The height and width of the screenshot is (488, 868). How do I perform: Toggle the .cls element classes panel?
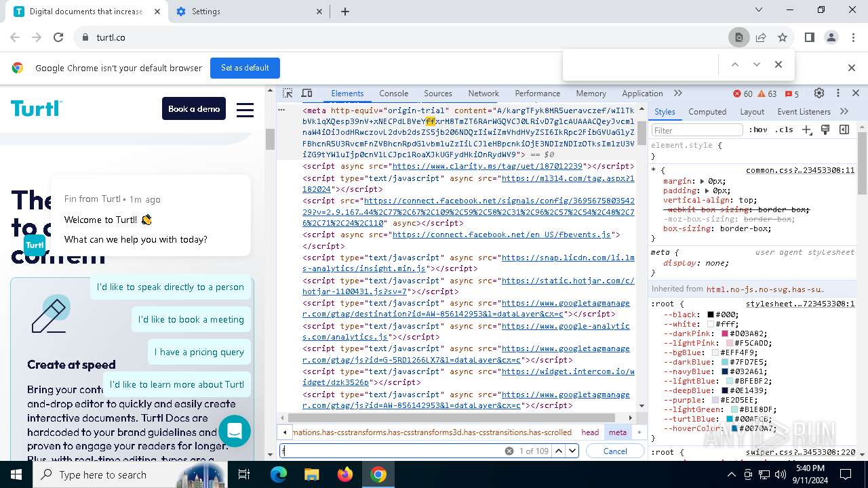click(785, 129)
